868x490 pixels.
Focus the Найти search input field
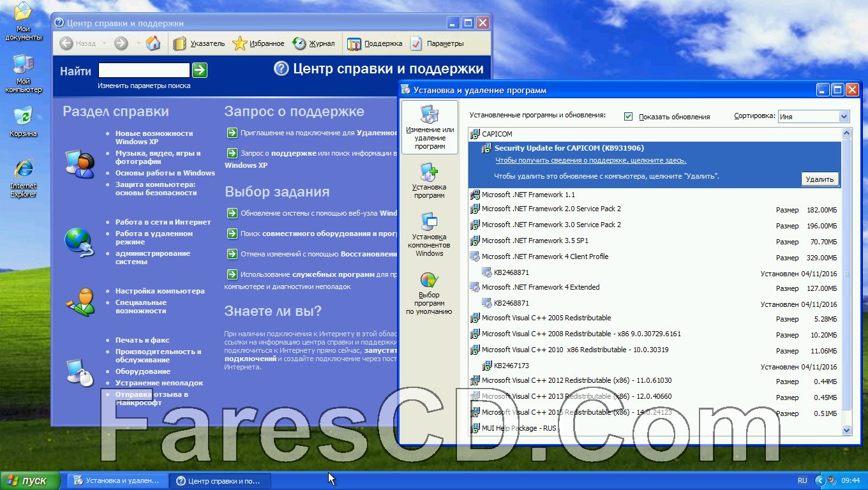(144, 70)
